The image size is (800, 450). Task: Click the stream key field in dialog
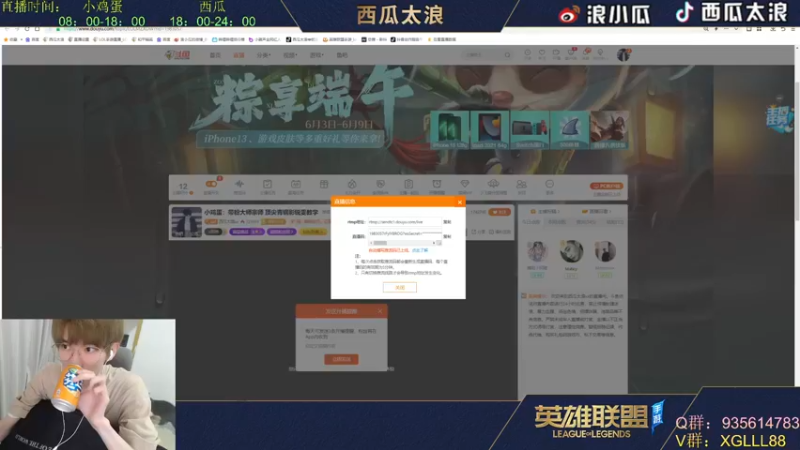[404, 234]
